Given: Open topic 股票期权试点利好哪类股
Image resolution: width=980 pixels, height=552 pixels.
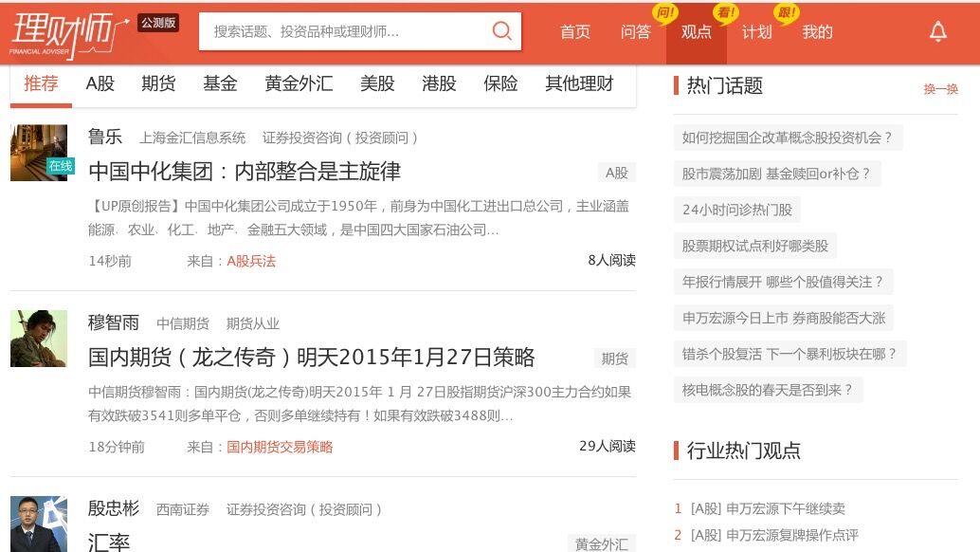Looking at the screenshot, I should [755, 247].
